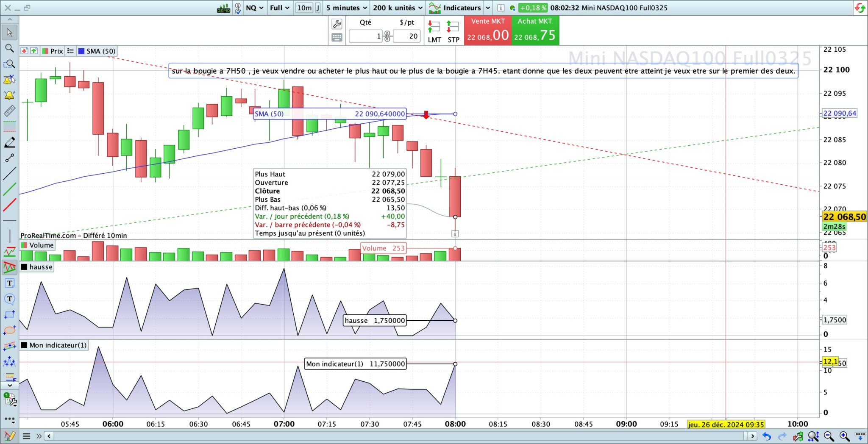Pick the red line drawing tool

pyautogui.click(x=9, y=205)
